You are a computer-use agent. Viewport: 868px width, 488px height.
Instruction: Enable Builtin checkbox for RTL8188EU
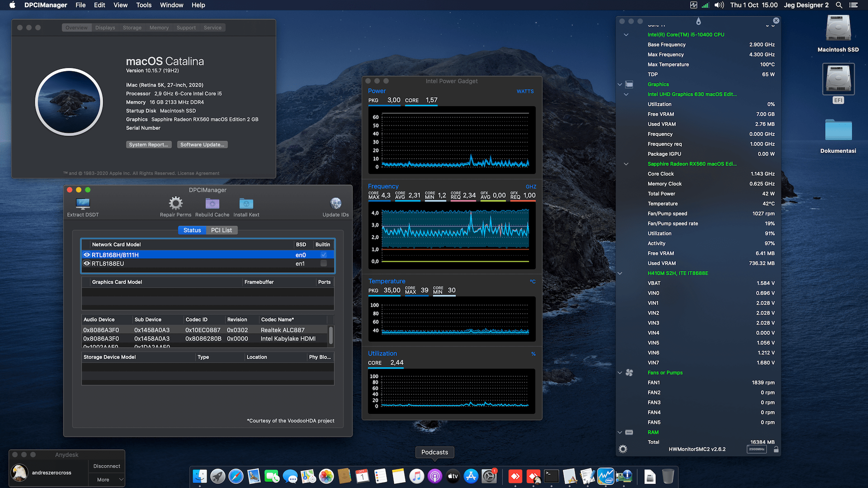324,263
